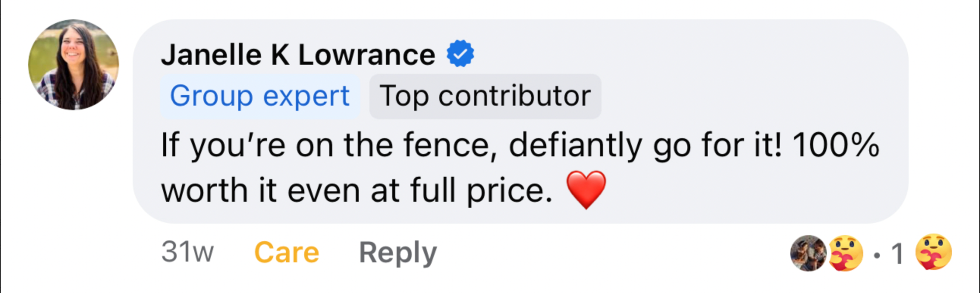
Task: Click the word "fence" in the comment
Action: pos(451,146)
